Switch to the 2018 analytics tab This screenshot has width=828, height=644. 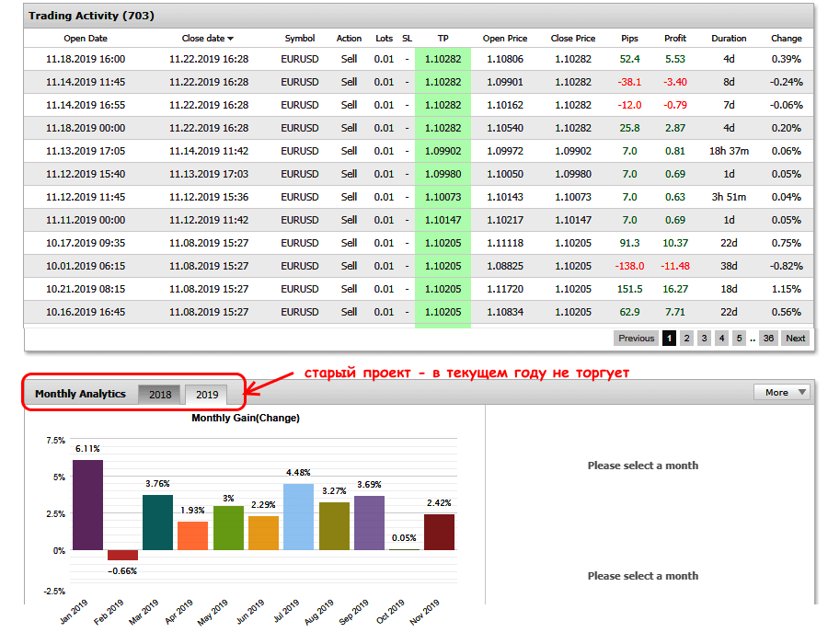point(160,395)
